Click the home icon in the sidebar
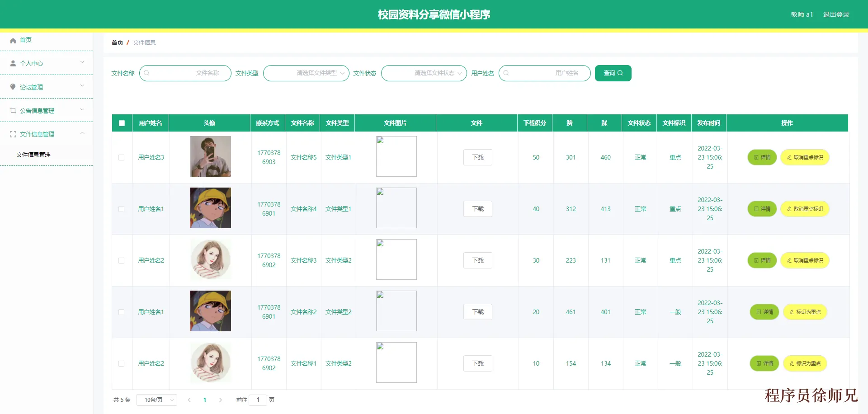Viewport: 868px width, 414px height. pos(13,40)
